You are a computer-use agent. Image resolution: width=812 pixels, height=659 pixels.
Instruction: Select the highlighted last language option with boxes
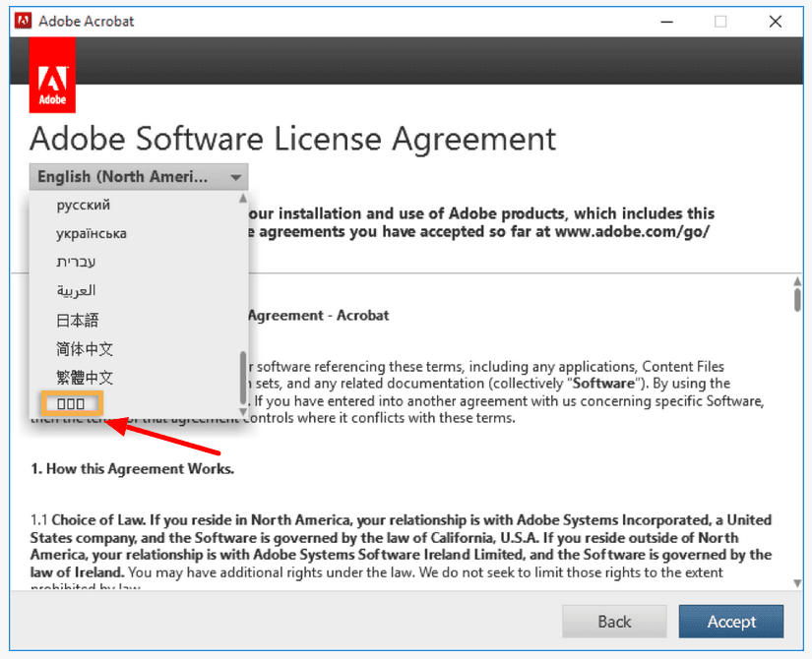(x=71, y=403)
